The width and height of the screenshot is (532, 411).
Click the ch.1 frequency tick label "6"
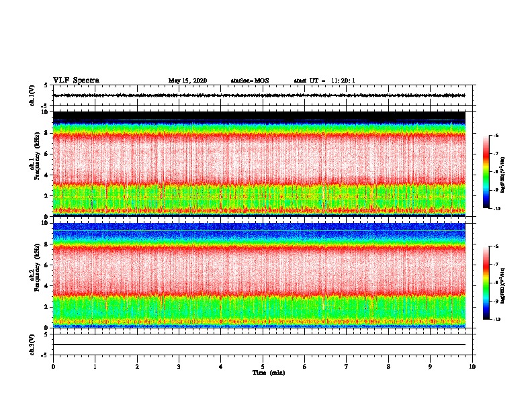point(47,154)
